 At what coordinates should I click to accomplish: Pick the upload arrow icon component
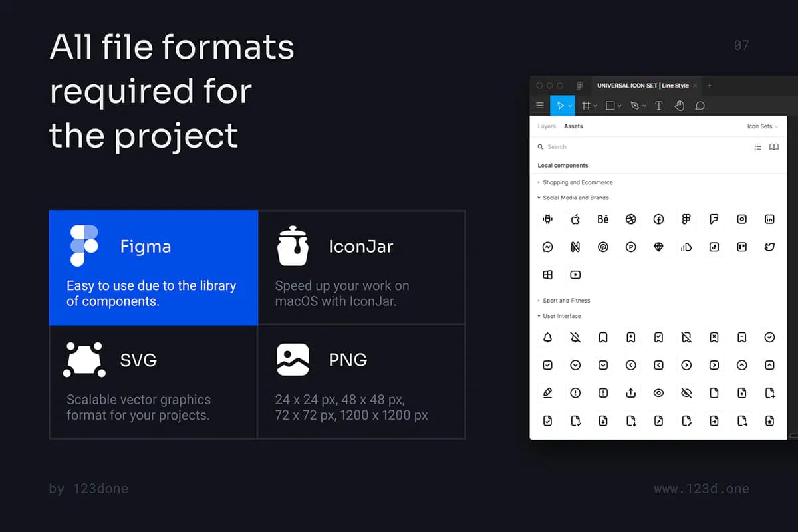(x=631, y=393)
